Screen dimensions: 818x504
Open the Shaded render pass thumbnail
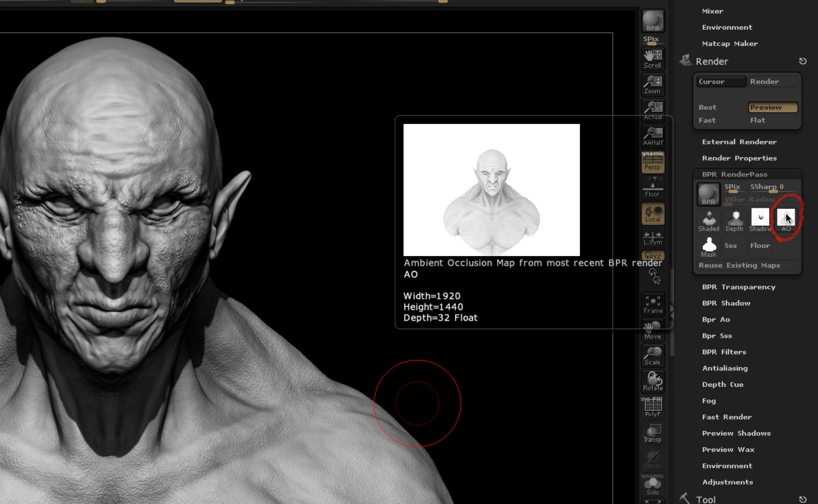click(x=709, y=221)
